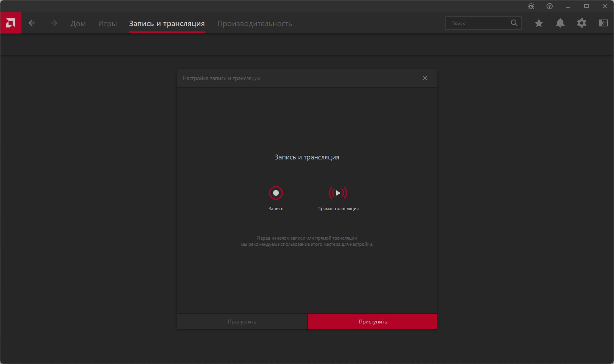Open notifications bell icon
Image resolution: width=614 pixels, height=364 pixels.
tap(560, 23)
